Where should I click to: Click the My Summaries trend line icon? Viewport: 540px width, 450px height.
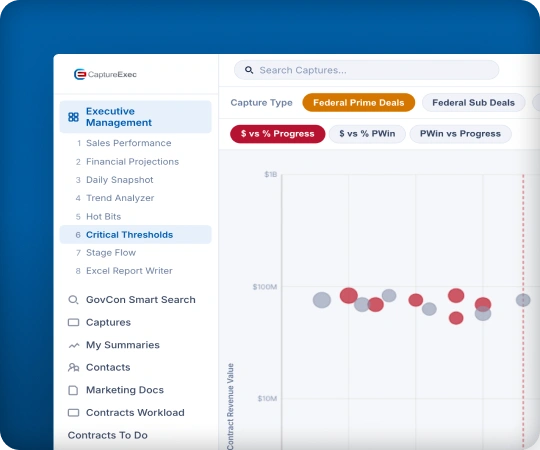click(74, 345)
